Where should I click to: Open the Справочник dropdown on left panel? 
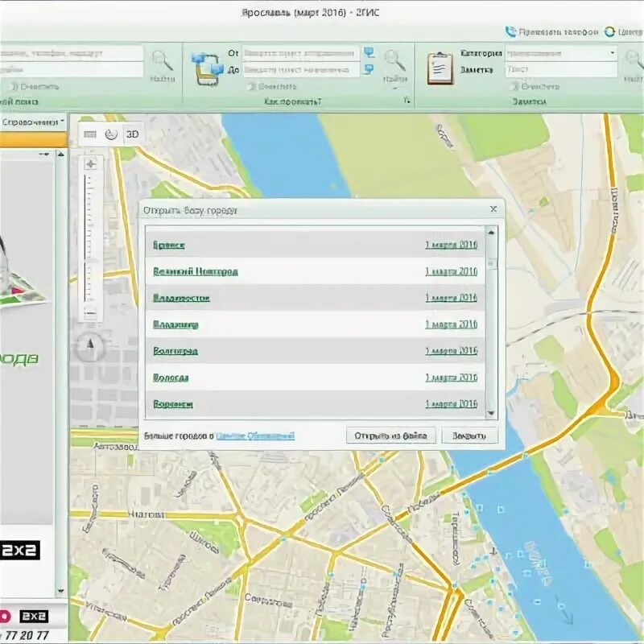(x=33, y=122)
